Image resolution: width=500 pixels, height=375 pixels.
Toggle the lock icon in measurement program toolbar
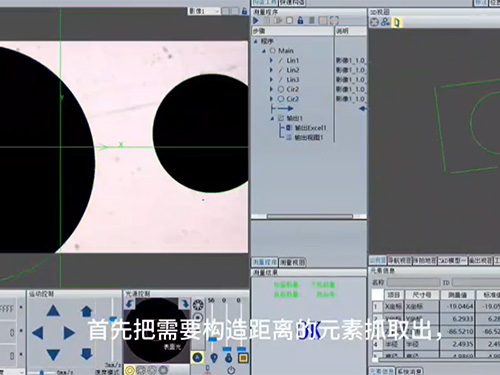[300, 21]
